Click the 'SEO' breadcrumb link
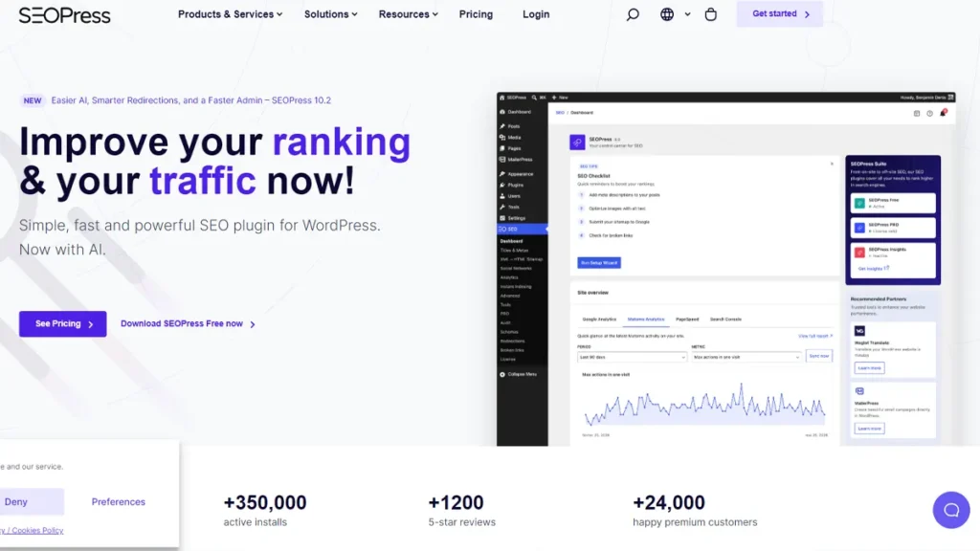Viewport: 980px width, 551px height. [560, 113]
